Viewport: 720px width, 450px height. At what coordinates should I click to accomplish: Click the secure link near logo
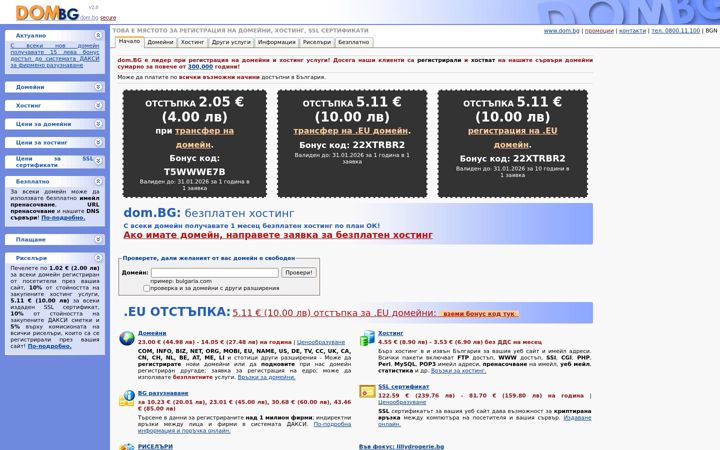pos(108,18)
